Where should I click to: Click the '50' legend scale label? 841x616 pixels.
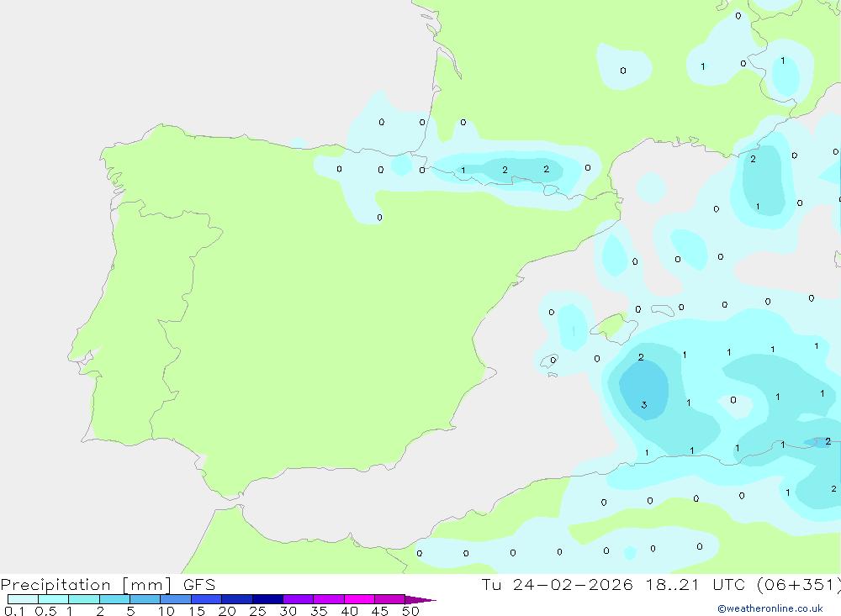pyautogui.click(x=410, y=611)
